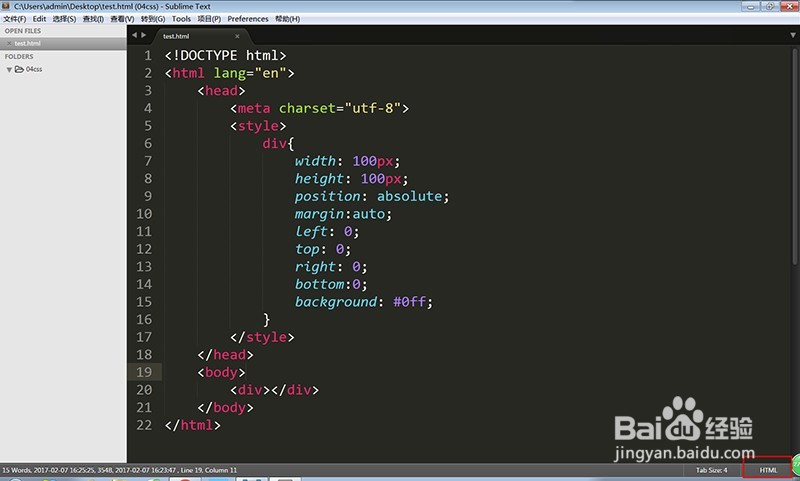This screenshot has width=800, height=481.
Task: Click the Line 19, Column 11 status text
Action: tap(209, 470)
